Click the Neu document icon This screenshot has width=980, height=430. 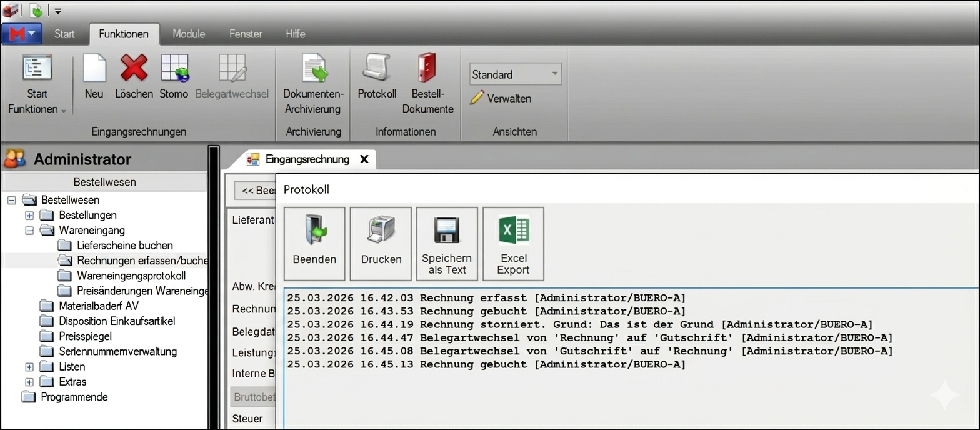(94, 69)
